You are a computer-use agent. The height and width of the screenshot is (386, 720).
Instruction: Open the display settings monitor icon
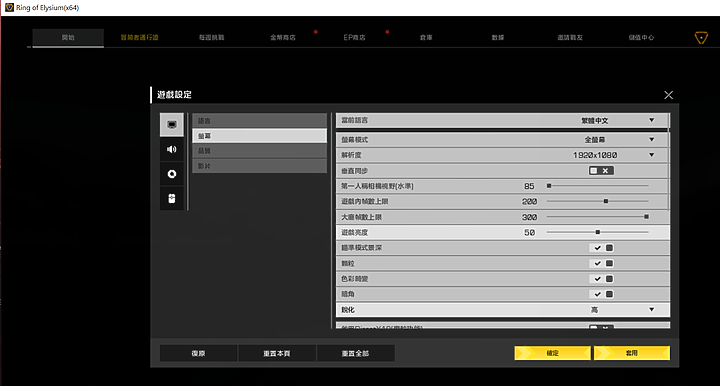[172, 124]
